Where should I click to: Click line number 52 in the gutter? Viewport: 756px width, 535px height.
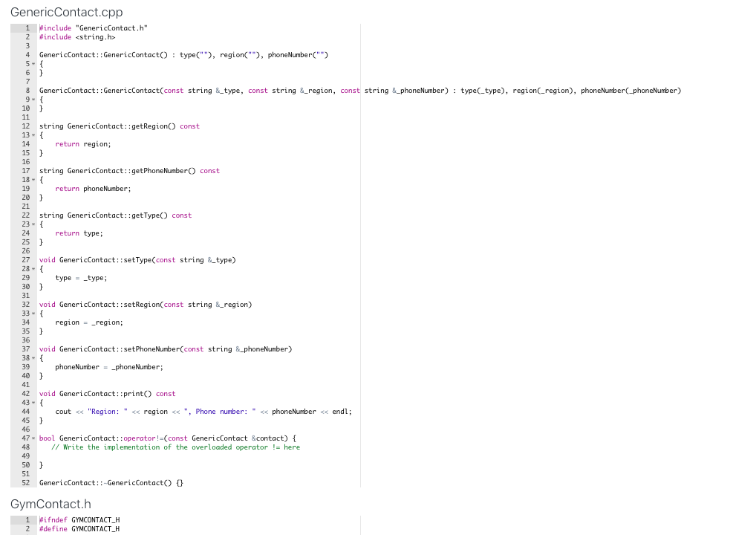25,483
